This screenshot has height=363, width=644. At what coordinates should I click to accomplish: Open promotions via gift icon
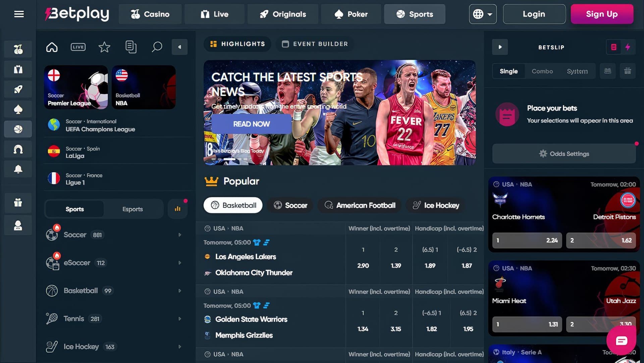[17, 203]
